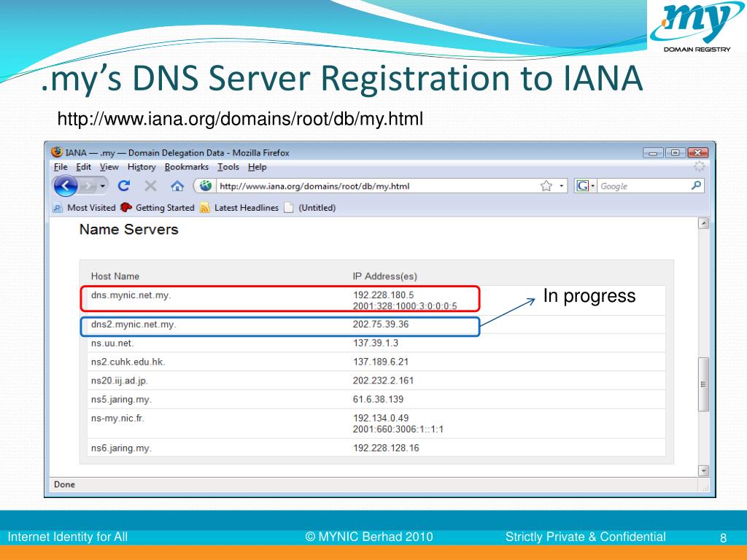Click IP address 137.39.1.3

tap(376, 343)
